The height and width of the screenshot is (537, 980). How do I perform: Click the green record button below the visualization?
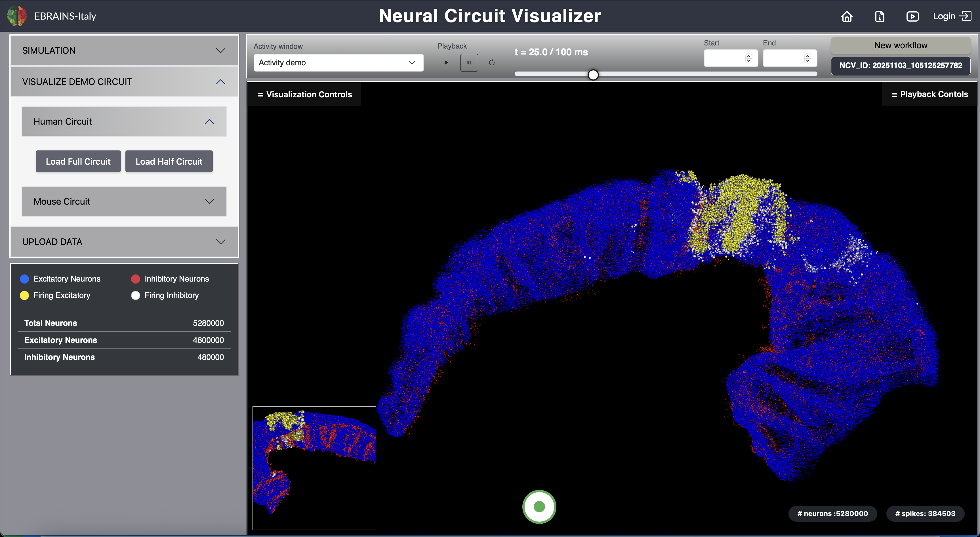click(539, 507)
